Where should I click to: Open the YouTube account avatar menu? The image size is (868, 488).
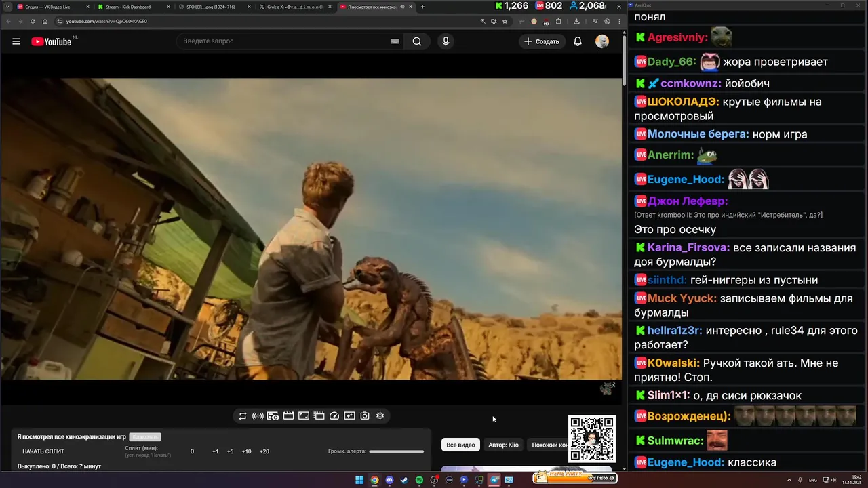click(602, 41)
